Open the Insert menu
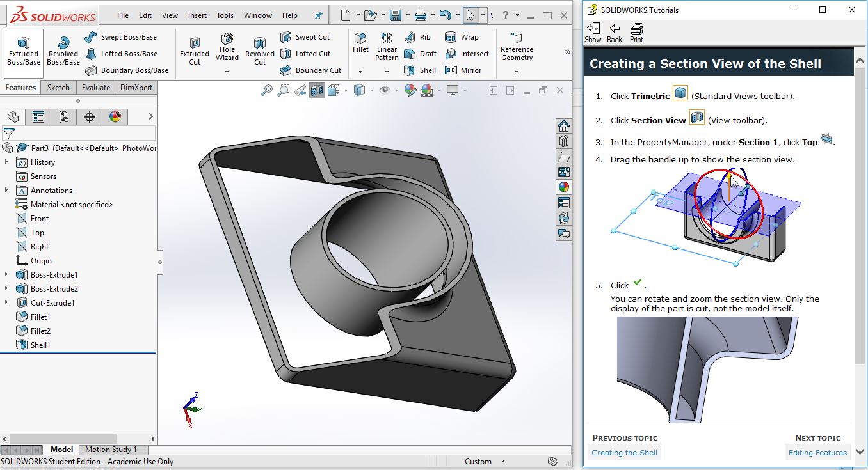 coord(197,15)
